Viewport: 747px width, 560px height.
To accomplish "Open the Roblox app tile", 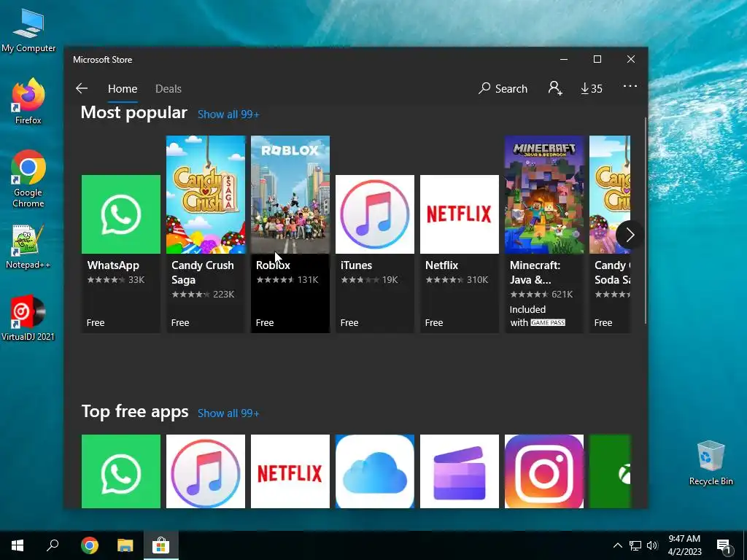I will coord(290,234).
